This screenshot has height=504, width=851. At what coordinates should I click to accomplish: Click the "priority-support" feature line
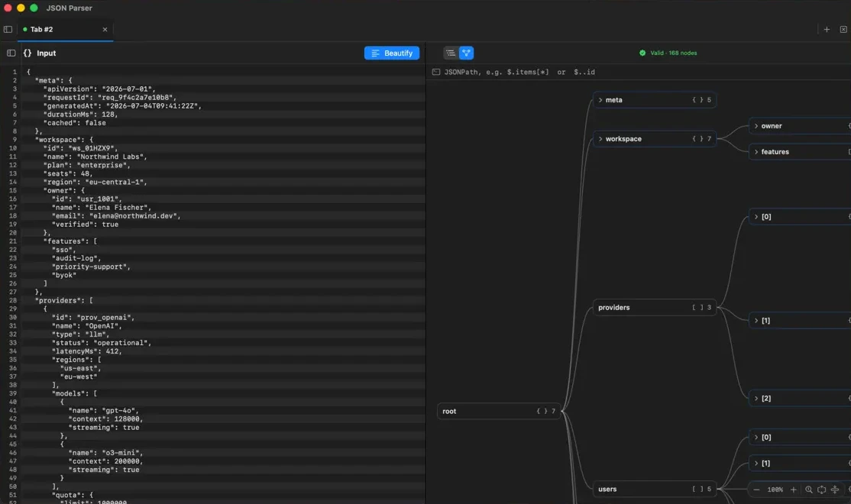(91, 267)
